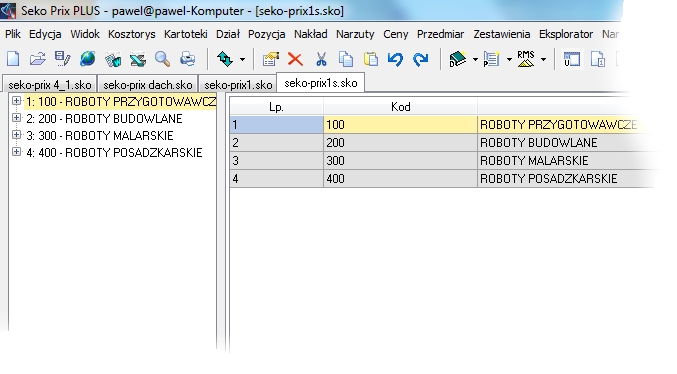677x374 pixels.
Task: Click the Word export toolbar icon
Action: [113, 59]
